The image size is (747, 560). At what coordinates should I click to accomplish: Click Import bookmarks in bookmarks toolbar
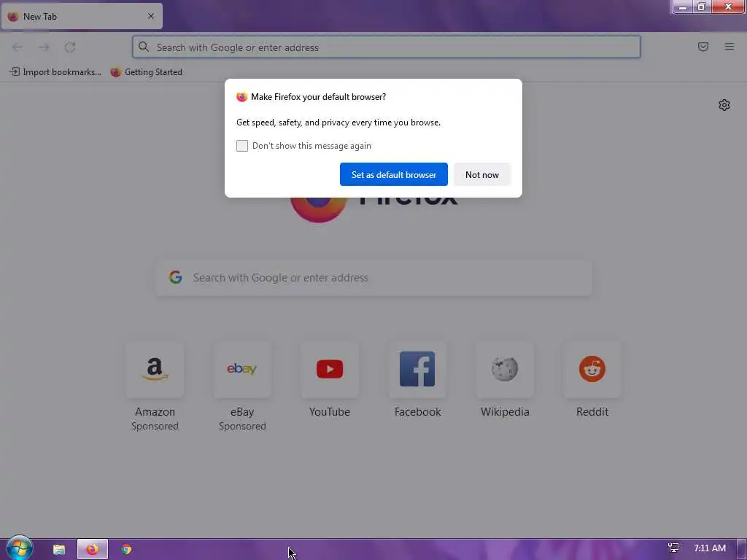coord(55,72)
